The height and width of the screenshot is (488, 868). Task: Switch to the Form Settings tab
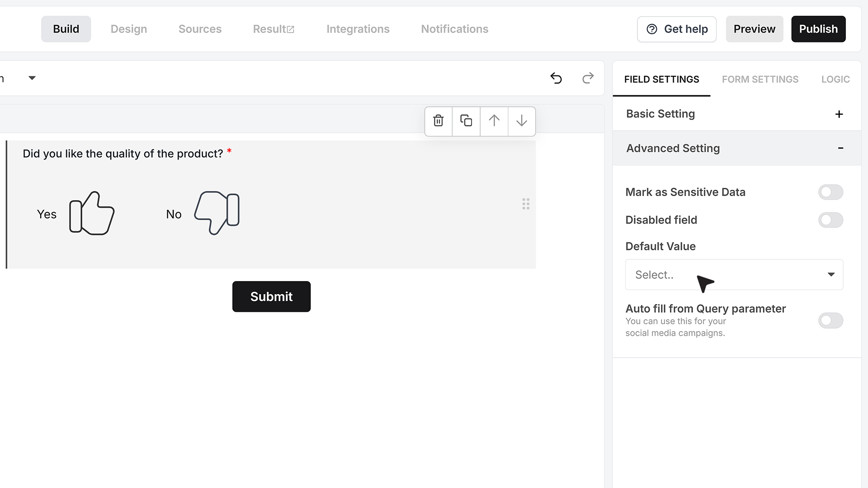(x=760, y=80)
